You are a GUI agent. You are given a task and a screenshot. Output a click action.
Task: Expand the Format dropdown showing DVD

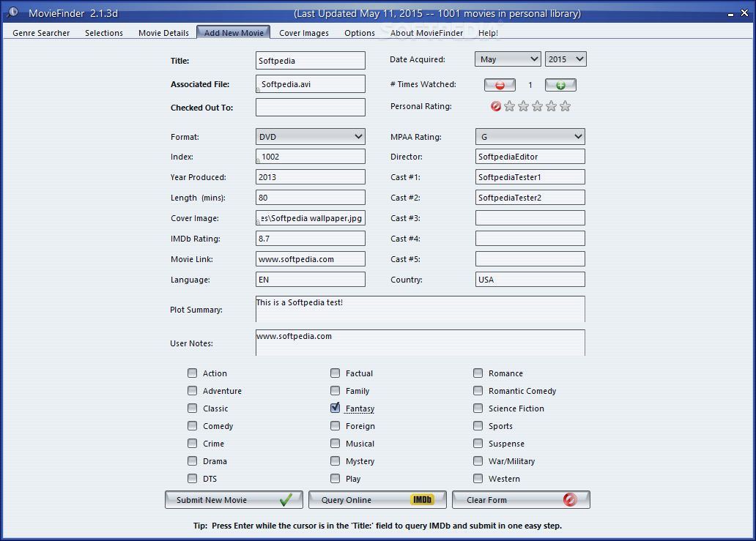[310, 136]
